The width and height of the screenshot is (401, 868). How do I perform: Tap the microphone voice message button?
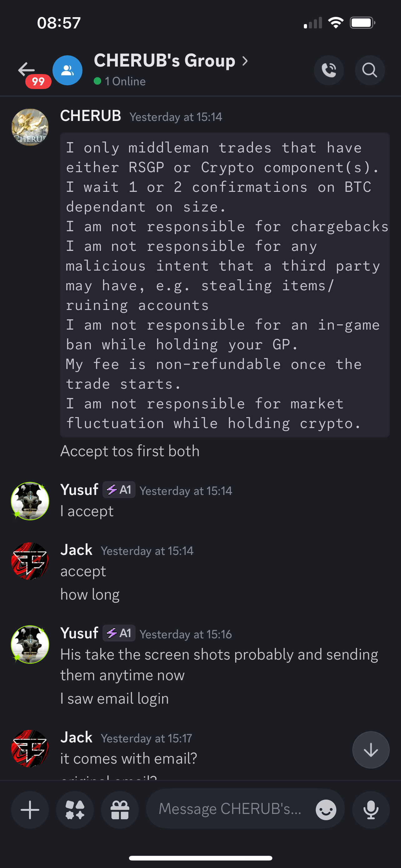(371, 810)
